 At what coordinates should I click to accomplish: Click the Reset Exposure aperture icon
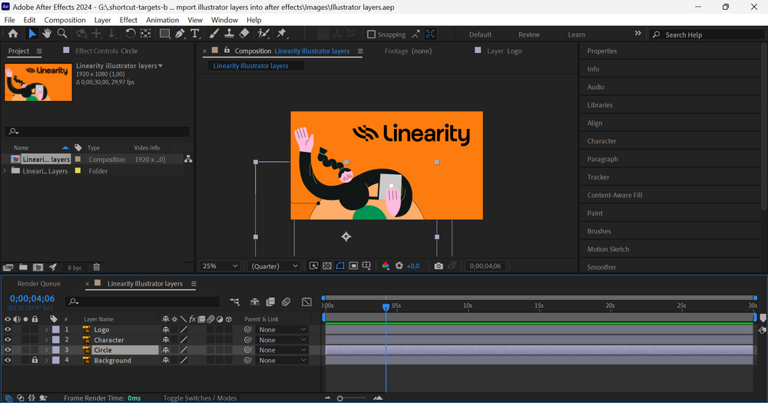pyautogui.click(x=399, y=266)
